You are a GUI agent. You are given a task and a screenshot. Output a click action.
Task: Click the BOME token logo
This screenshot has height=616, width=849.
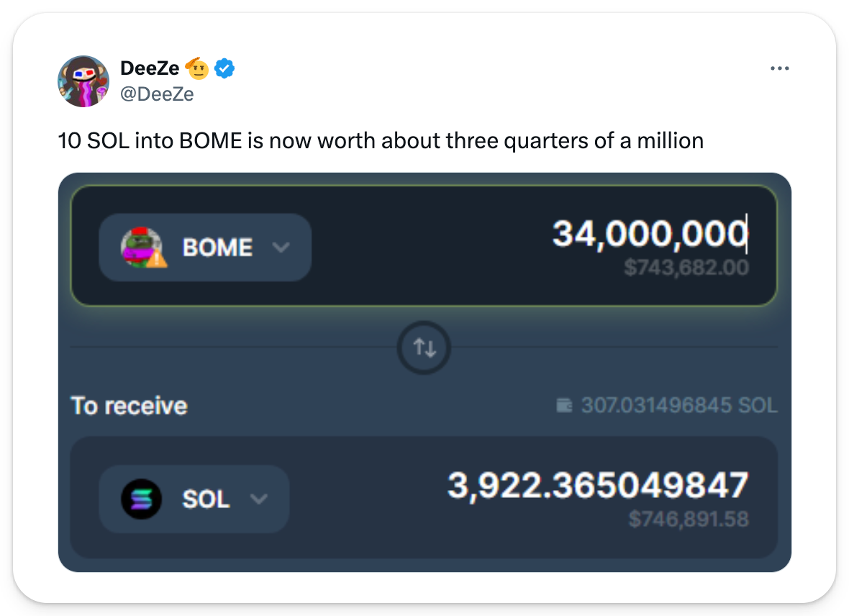point(140,247)
